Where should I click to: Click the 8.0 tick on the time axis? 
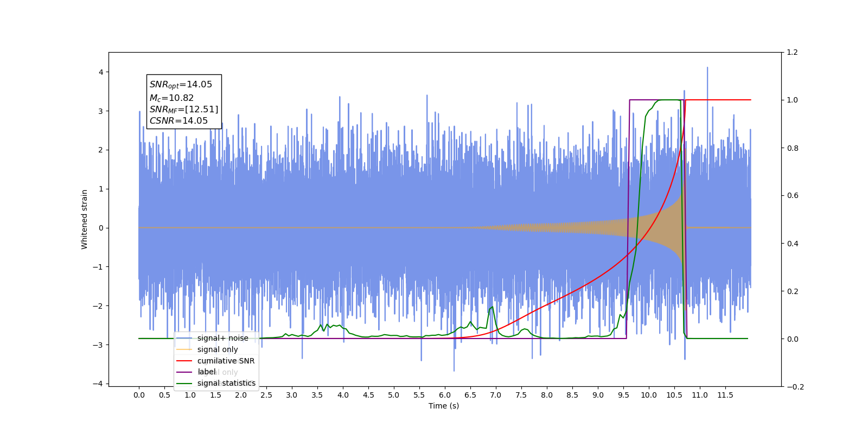547,395
